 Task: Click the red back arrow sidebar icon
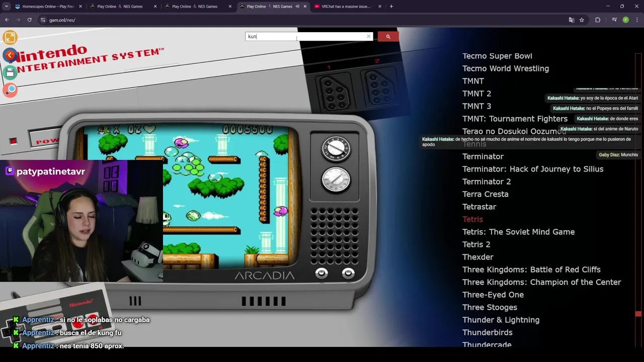pos(10,55)
